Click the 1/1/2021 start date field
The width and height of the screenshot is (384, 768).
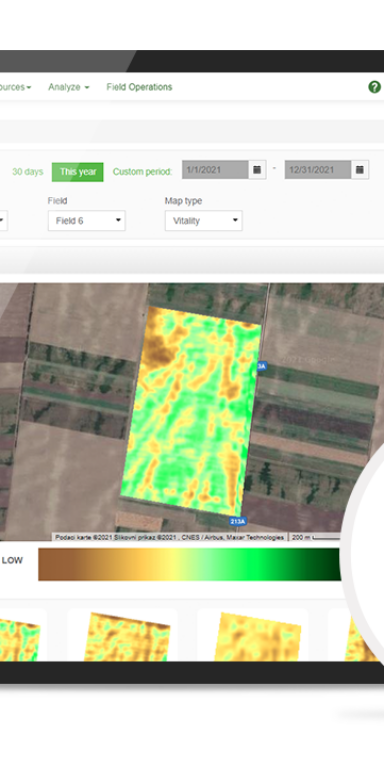point(216,170)
